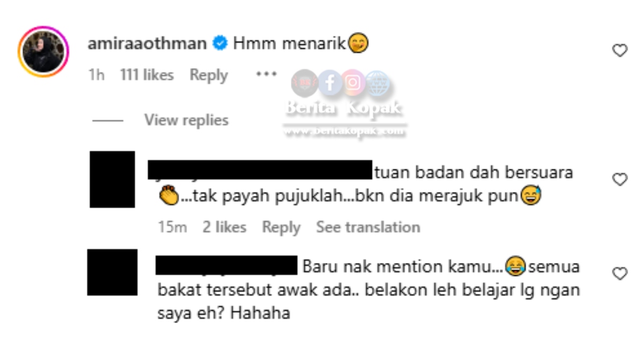Like the 'Baru nak mention kamu' comment
The width and height of the screenshot is (644, 337).
coord(620,274)
